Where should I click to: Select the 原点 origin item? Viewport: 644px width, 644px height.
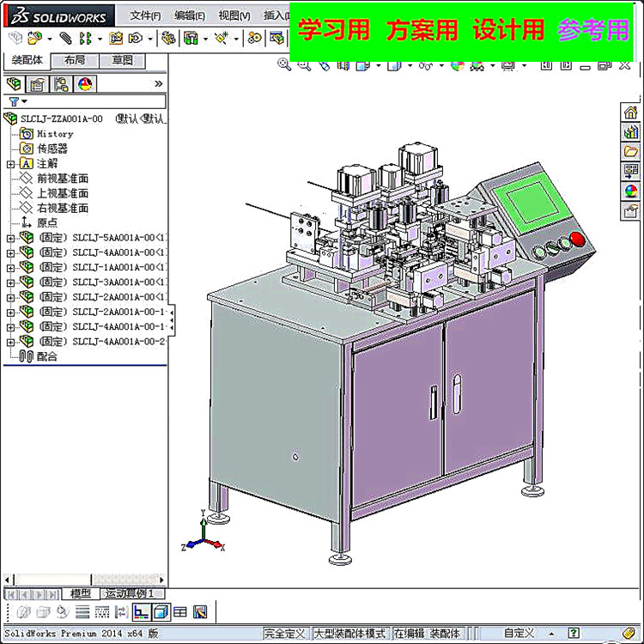pyautogui.click(x=47, y=223)
